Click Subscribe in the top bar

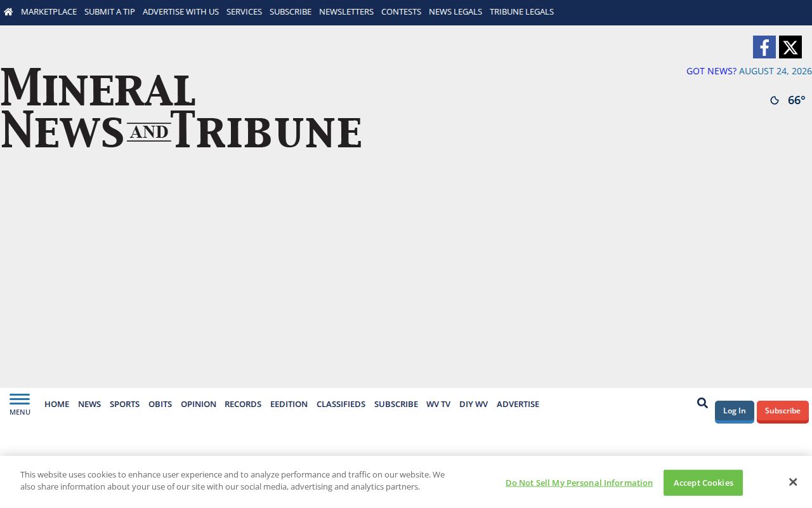291,11
